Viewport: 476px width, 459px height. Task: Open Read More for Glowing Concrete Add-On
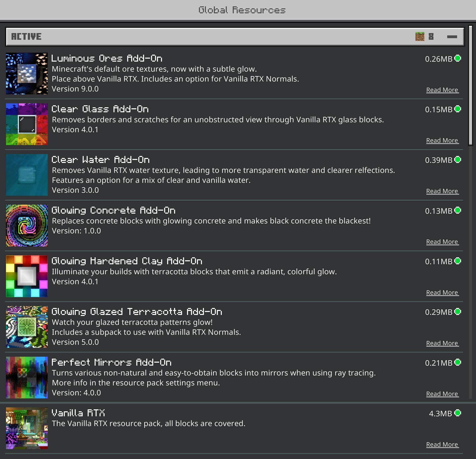[442, 242]
